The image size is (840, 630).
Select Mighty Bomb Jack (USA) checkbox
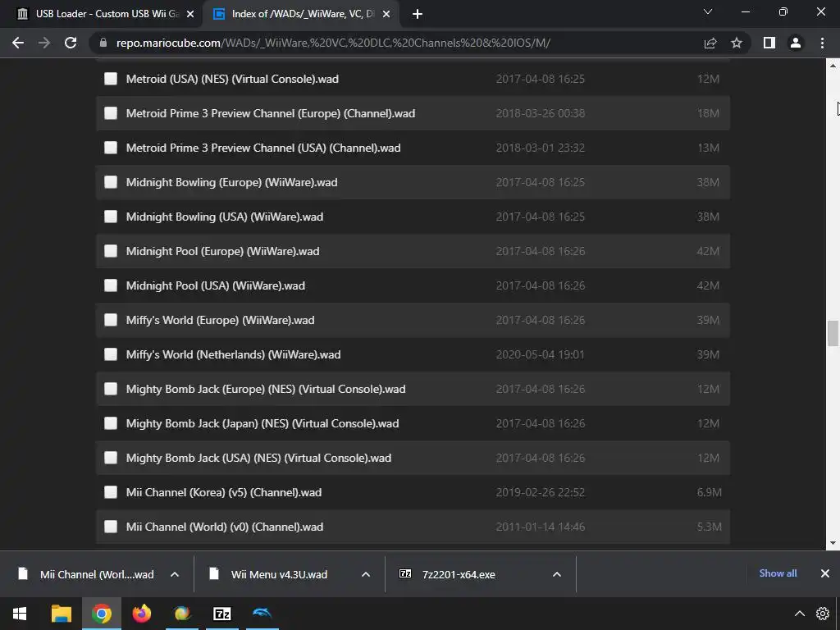point(111,458)
